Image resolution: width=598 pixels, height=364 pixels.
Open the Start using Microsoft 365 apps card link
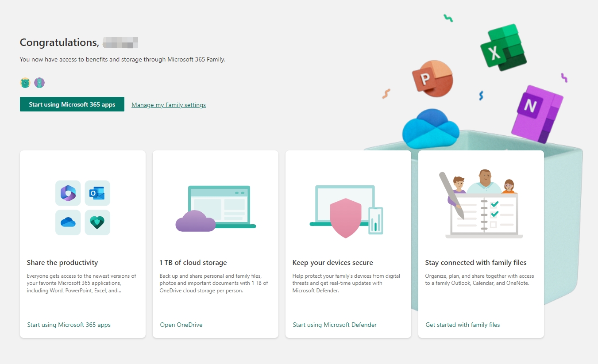69,325
